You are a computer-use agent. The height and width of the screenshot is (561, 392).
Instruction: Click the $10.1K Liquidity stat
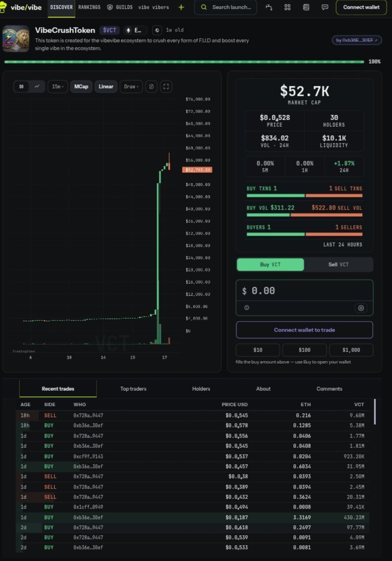click(334, 141)
